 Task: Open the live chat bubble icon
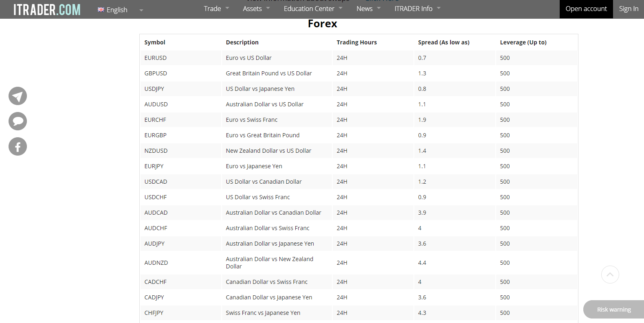pos(18,121)
